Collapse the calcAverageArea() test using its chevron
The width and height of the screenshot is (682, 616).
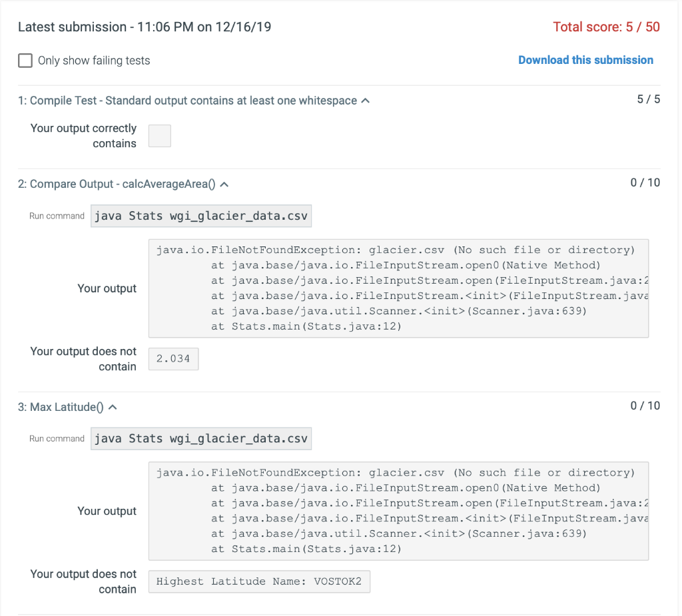[224, 183]
